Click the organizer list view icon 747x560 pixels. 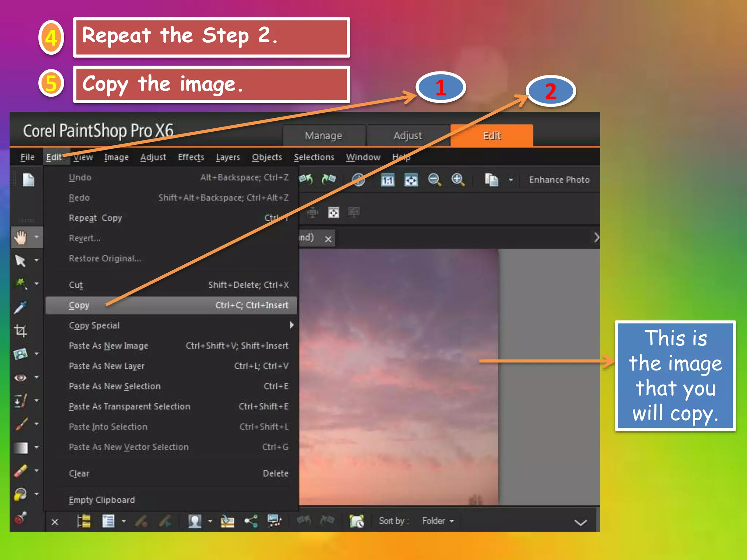click(x=108, y=521)
